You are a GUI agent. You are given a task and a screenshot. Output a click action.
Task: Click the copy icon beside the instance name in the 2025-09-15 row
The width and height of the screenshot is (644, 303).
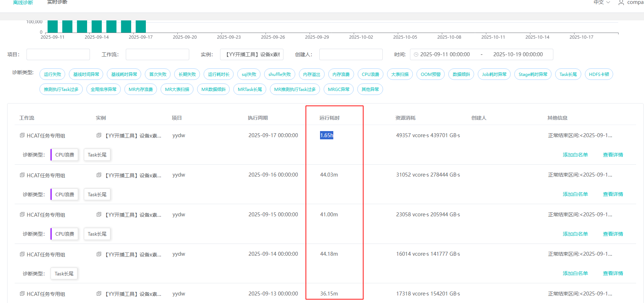pyautogui.click(x=99, y=215)
